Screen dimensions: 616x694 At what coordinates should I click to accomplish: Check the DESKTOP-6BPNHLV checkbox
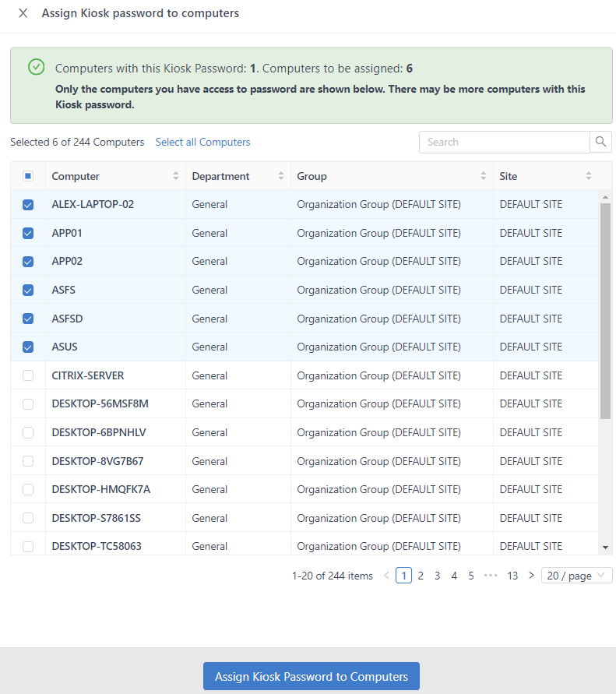pyautogui.click(x=28, y=432)
